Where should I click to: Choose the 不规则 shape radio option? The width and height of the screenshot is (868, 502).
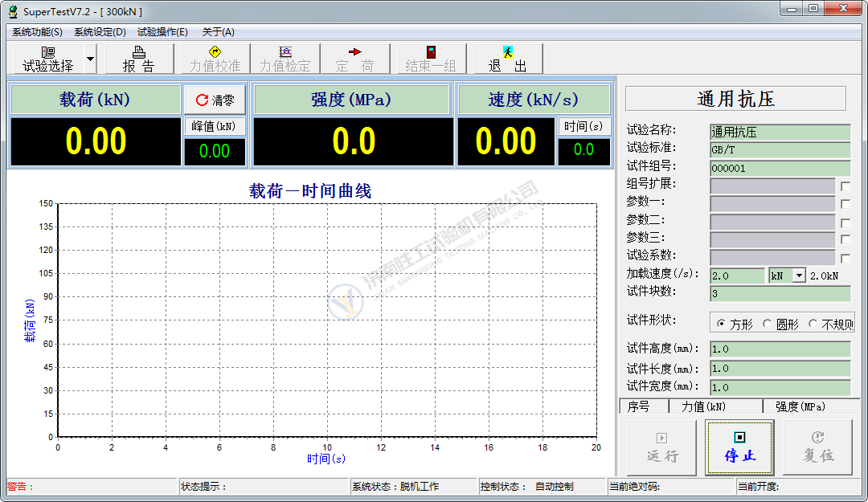(x=813, y=324)
